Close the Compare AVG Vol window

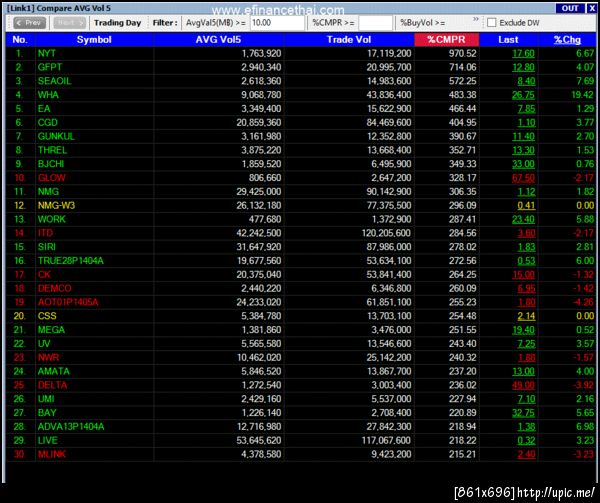591,8
